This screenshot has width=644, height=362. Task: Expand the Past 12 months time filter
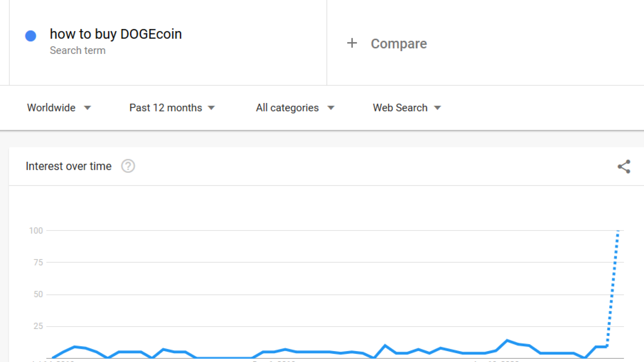click(172, 108)
